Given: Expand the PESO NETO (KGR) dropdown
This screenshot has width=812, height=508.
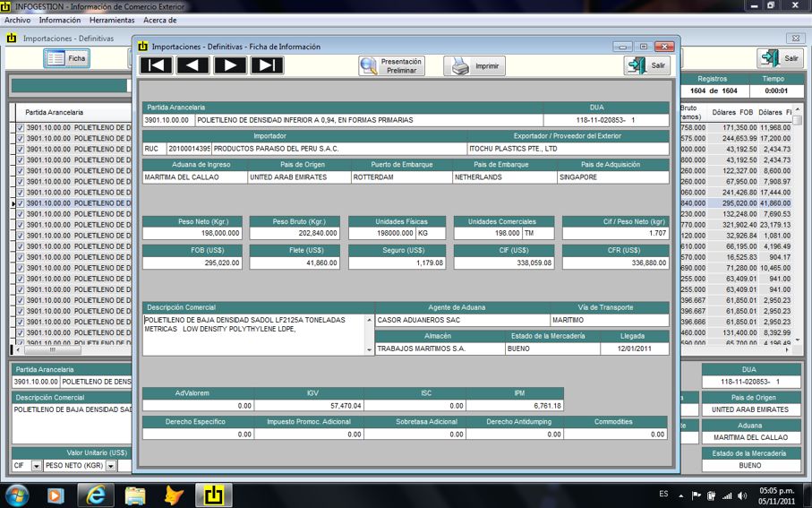Looking at the screenshot, I should (111, 466).
